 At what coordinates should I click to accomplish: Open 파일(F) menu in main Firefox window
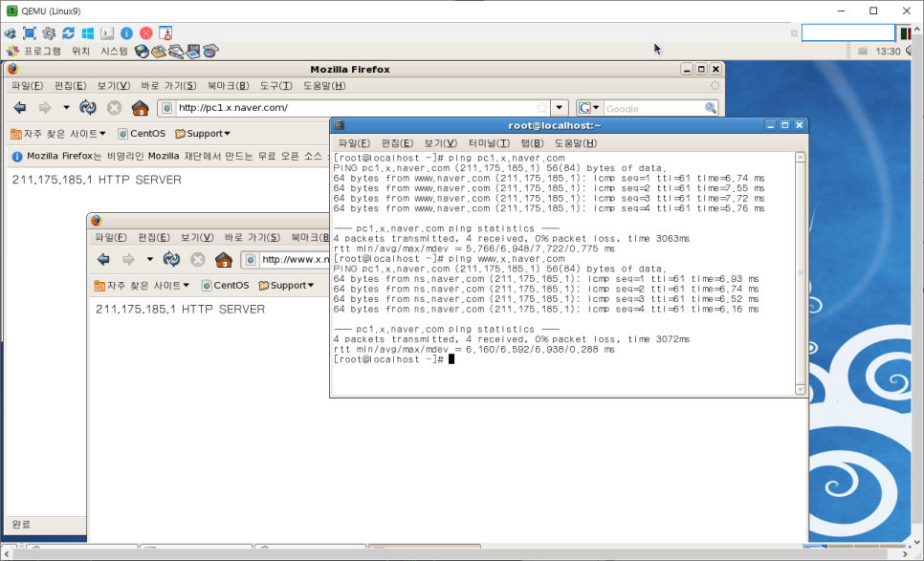click(x=28, y=86)
